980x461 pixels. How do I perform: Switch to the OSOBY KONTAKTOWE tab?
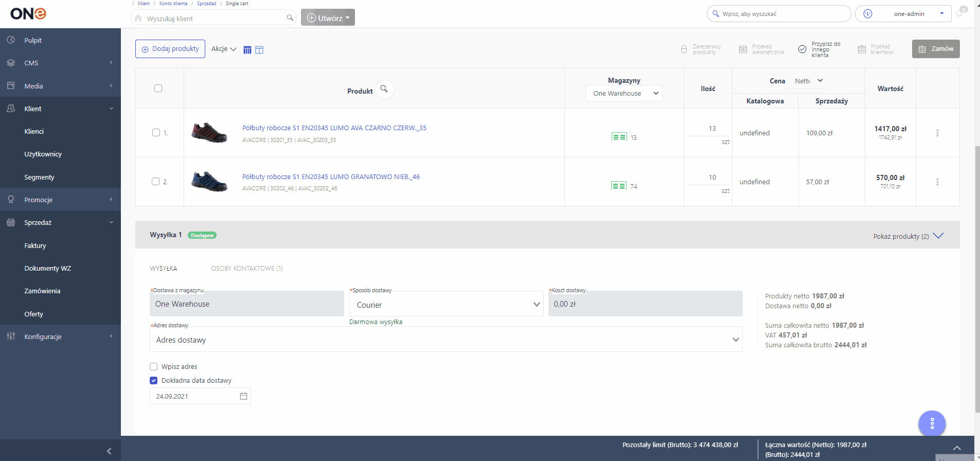pos(246,269)
